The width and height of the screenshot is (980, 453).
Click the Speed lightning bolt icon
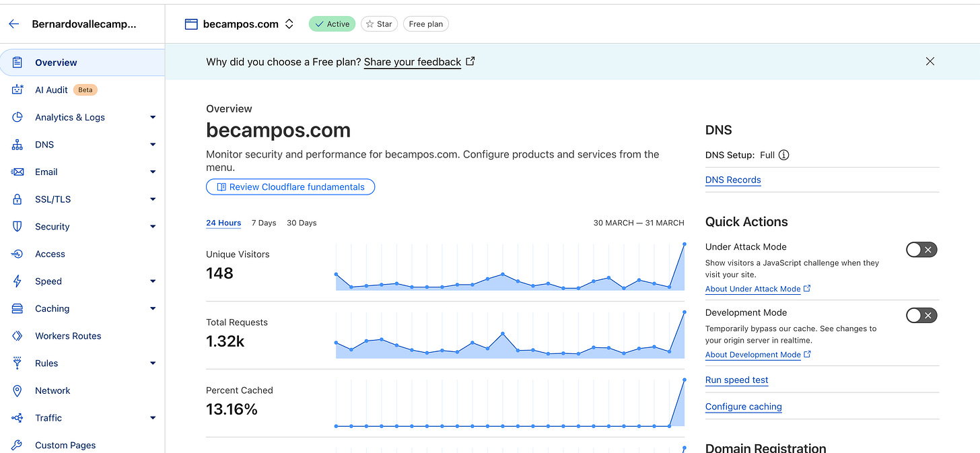17,281
